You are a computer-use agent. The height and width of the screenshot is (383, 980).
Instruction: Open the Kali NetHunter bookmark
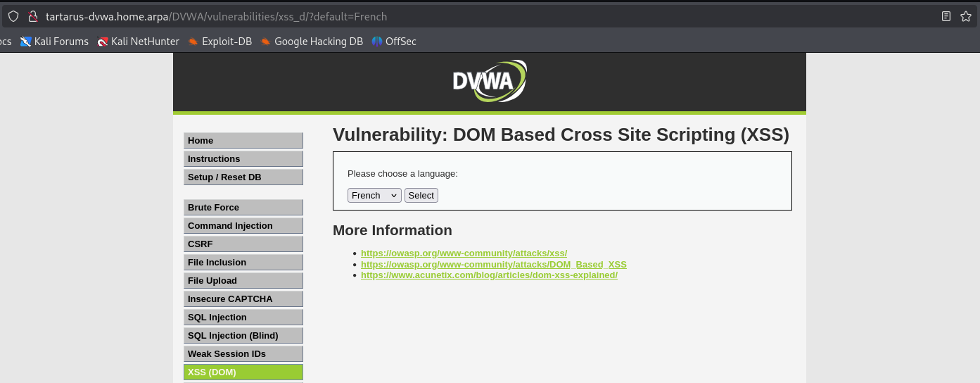click(138, 42)
